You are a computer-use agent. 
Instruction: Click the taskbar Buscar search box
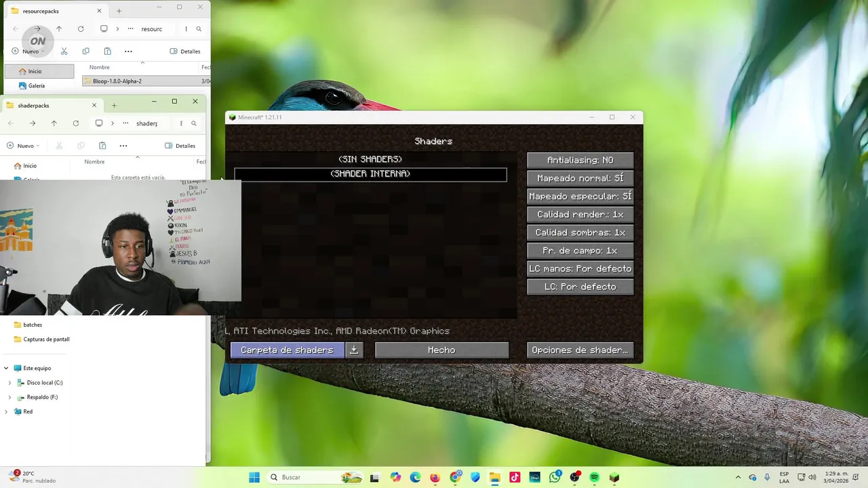[x=315, y=477]
